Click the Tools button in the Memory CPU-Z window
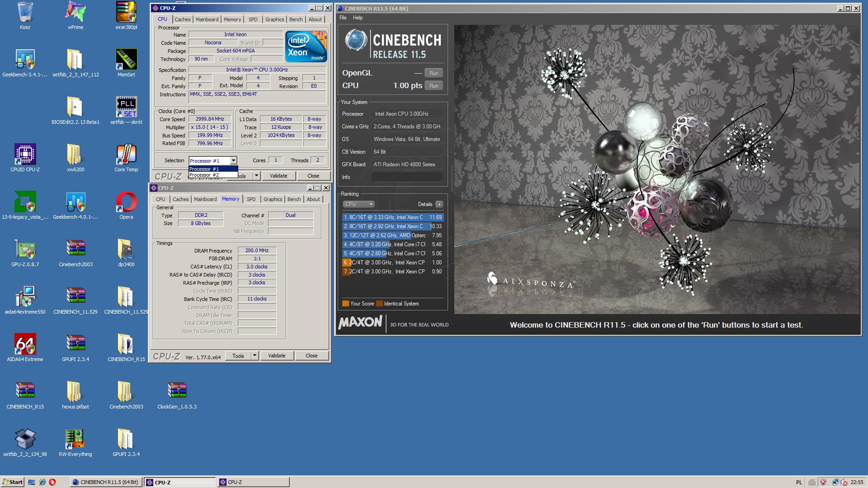The height and width of the screenshot is (488, 868). click(238, 356)
